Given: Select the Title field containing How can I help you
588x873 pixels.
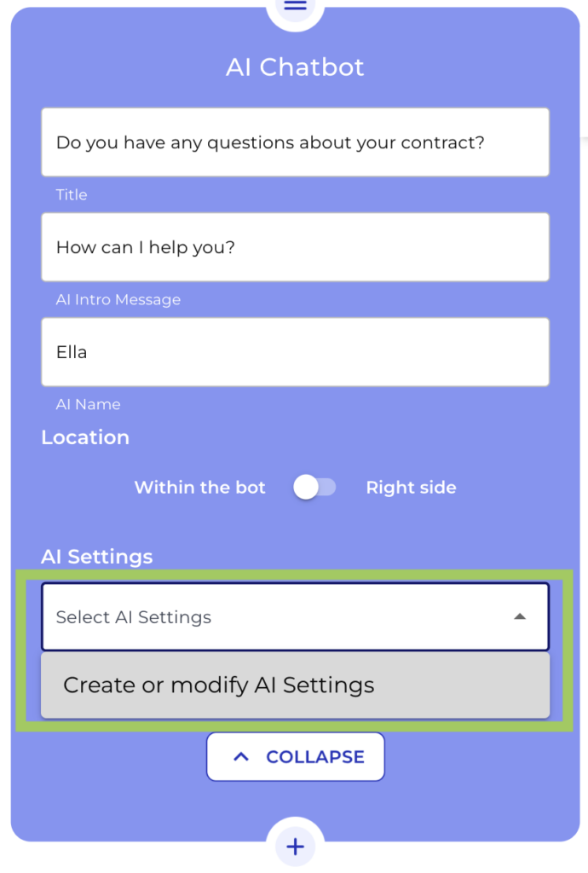Looking at the screenshot, I should 295,247.
